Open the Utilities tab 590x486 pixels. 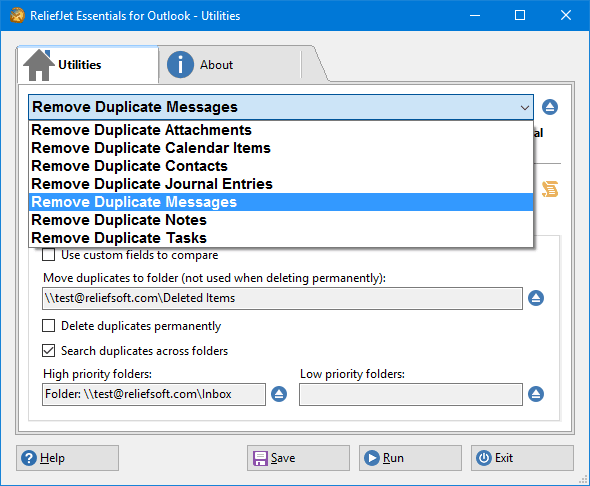click(88, 65)
